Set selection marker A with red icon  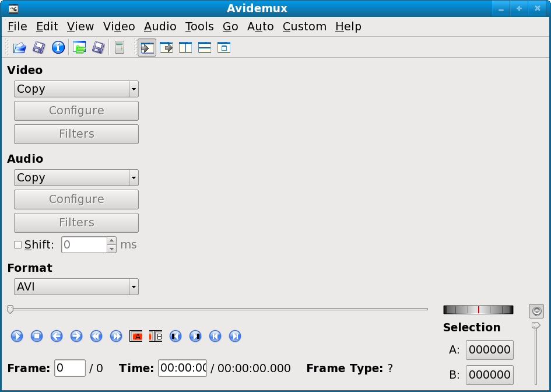[x=136, y=336]
